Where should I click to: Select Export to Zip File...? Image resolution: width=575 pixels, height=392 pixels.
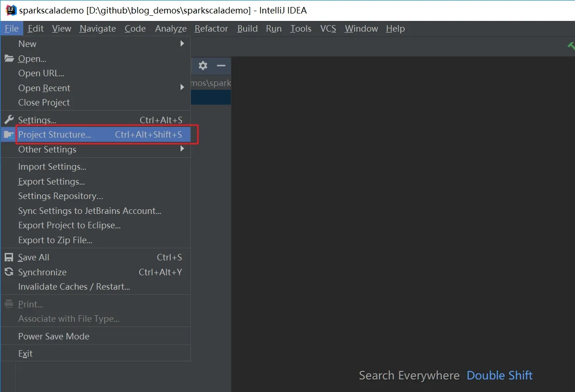(x=95, y=240)
